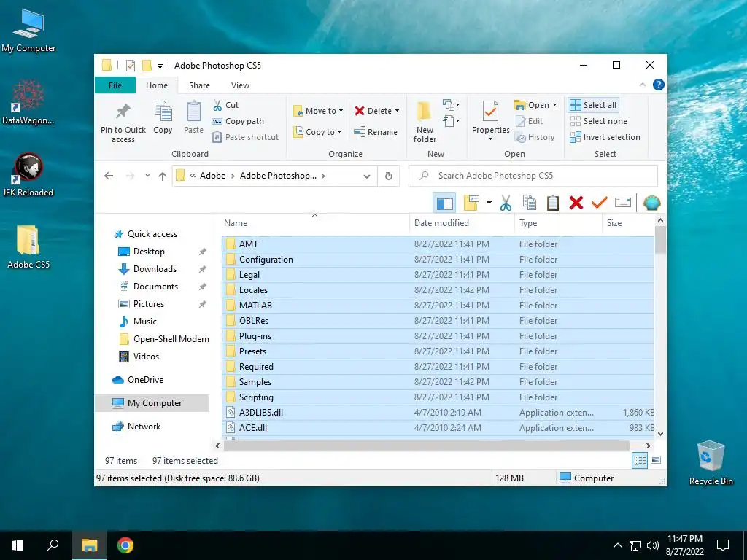Click the Copy path command
The image size is (747, 560).
[238, 121]
